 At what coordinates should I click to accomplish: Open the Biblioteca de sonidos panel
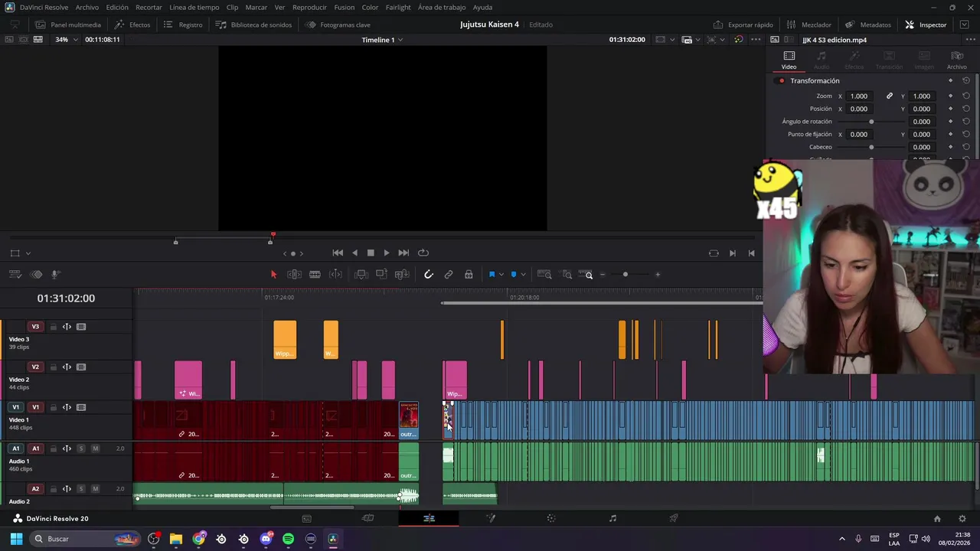pyautogui.click(x=253, y=24)
